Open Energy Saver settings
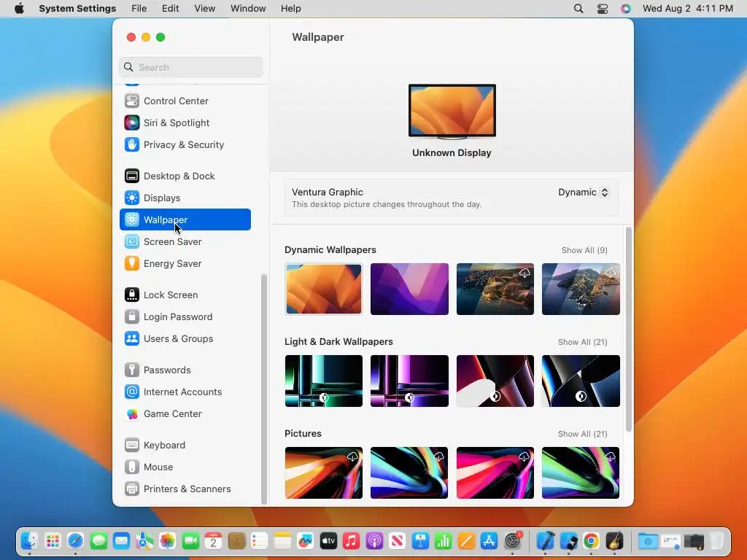This screenshot has width=747, height=560. pos(185,264)
